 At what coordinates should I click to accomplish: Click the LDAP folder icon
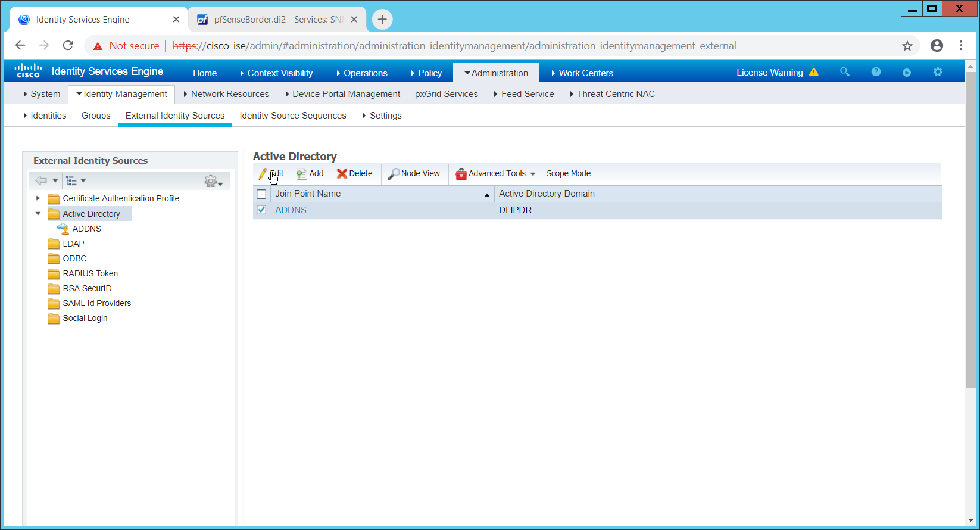[x=54, y=244]
